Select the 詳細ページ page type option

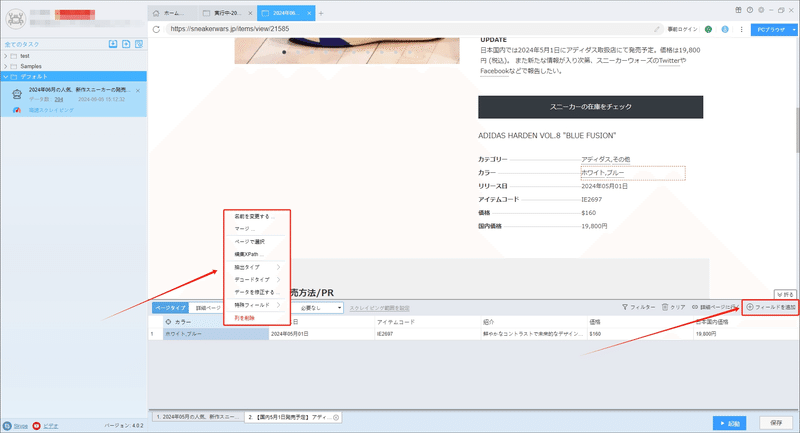point(208,308)
